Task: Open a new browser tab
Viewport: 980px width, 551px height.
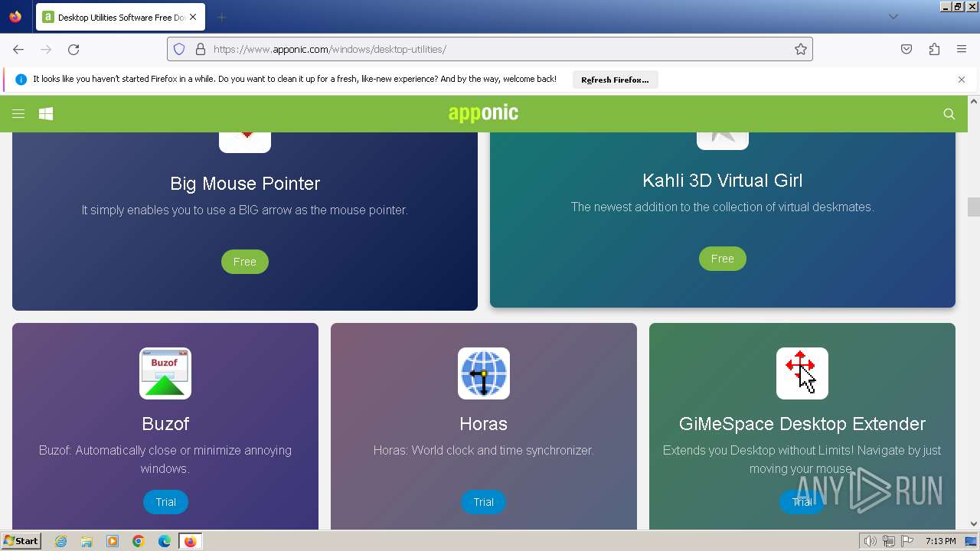Action: (221, 17)
